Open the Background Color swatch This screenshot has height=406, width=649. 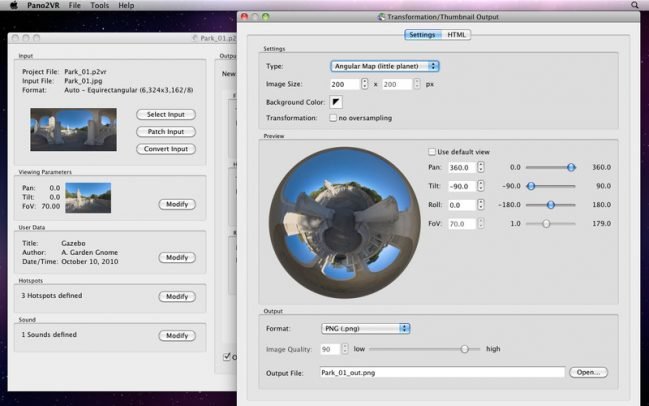tap(336, 102)
